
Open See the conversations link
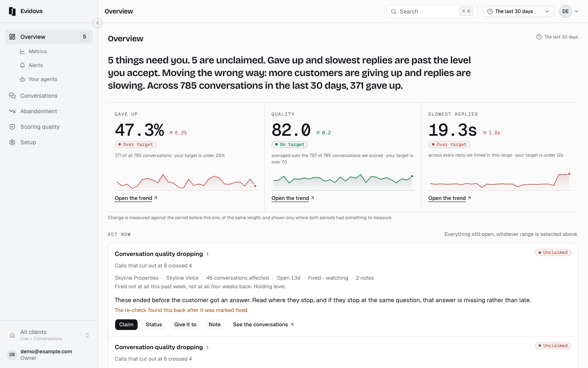263,325
